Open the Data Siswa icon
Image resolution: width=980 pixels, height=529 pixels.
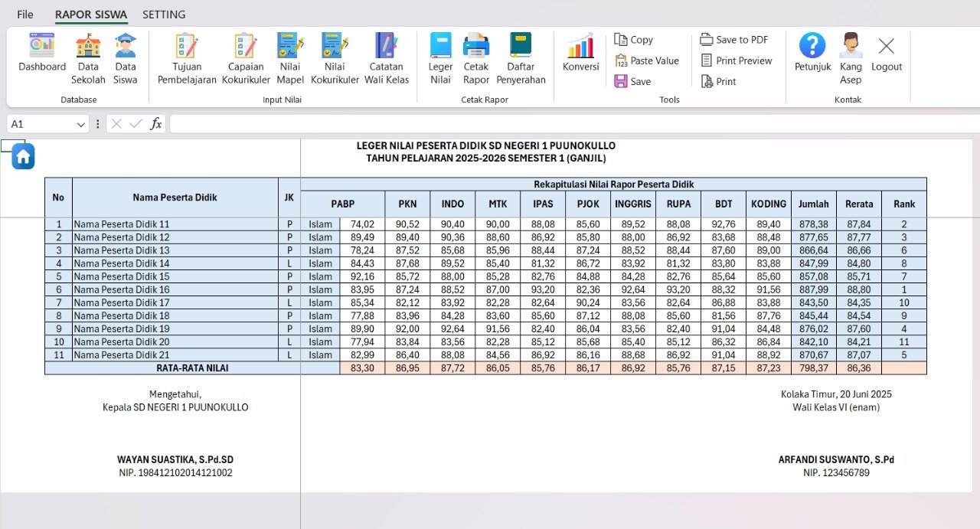point(126,47)
